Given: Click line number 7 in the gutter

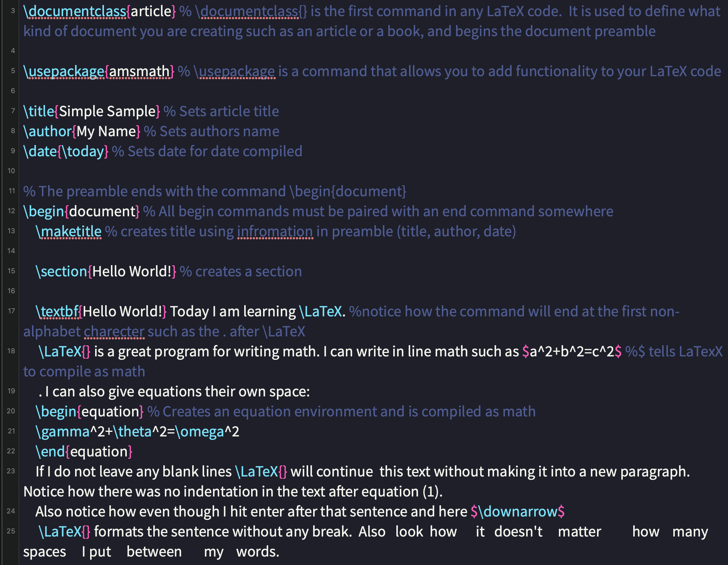Looking at the screenshot, I should point(13,111).
